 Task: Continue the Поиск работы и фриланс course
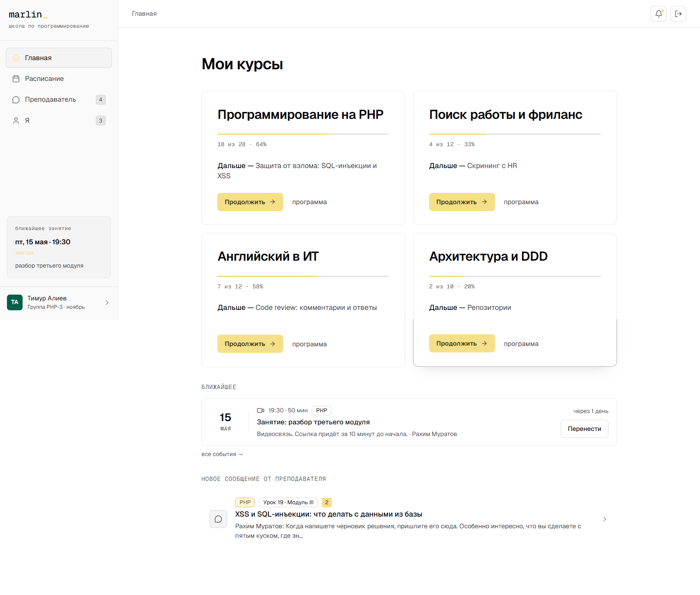click(x=462, y=202)
